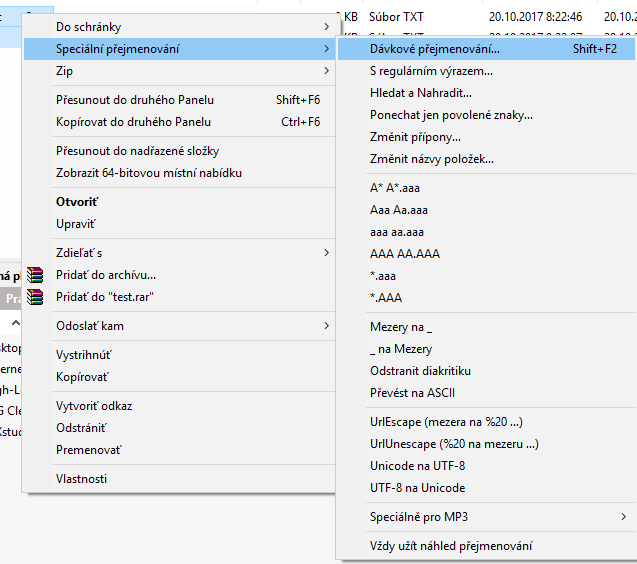Expand the Do schránky submenu arrow
The height and width of the screenshot is (564, 637).
coord(326,27)
